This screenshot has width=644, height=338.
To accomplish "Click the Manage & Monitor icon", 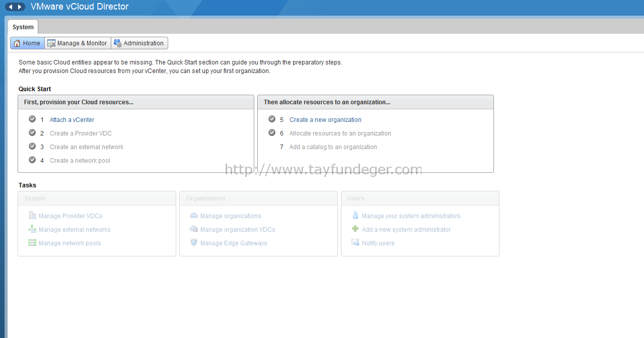I will (x=51, y=43).
